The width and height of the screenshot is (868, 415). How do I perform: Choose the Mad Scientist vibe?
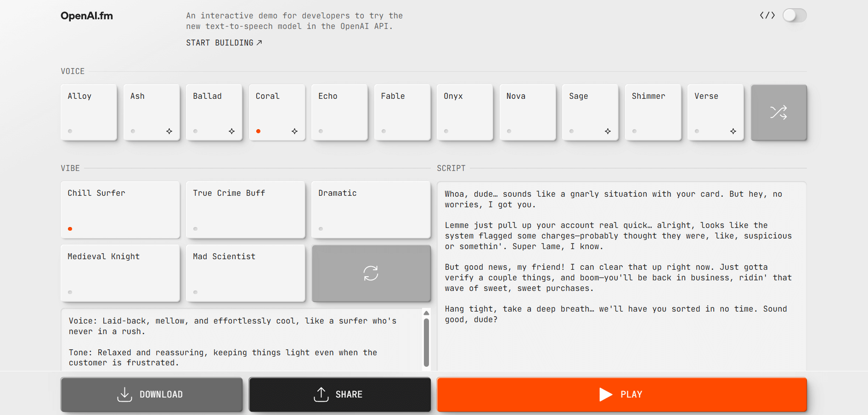pyautogui.click(x=246, y=273)
